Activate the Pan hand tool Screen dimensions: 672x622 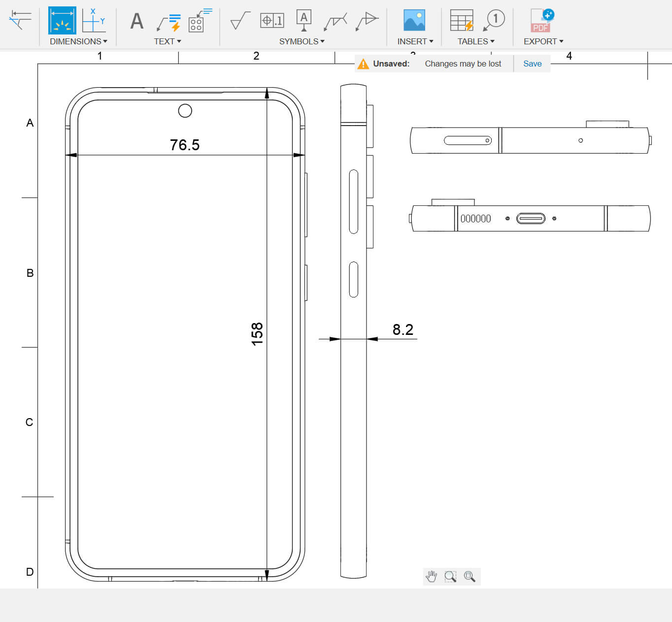coord(432,576)
